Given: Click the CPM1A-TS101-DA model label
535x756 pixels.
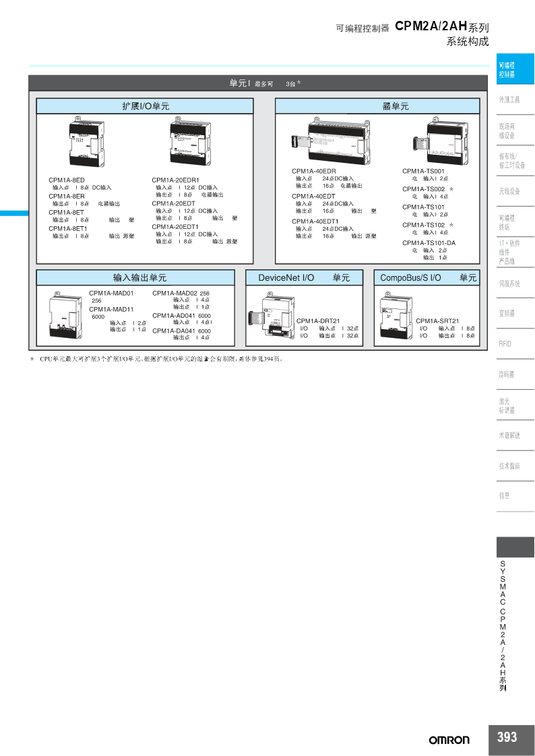Looking at the screenshot, I should (429, 243).
